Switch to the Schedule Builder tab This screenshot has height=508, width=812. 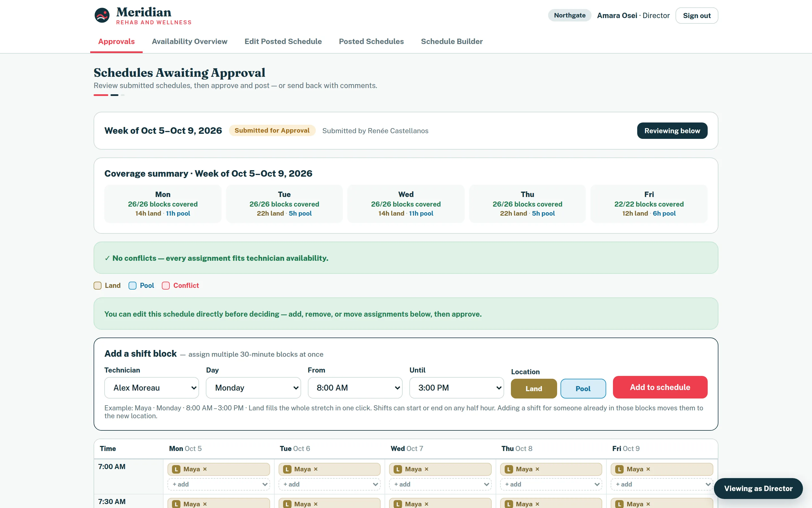tap(452, 41)
